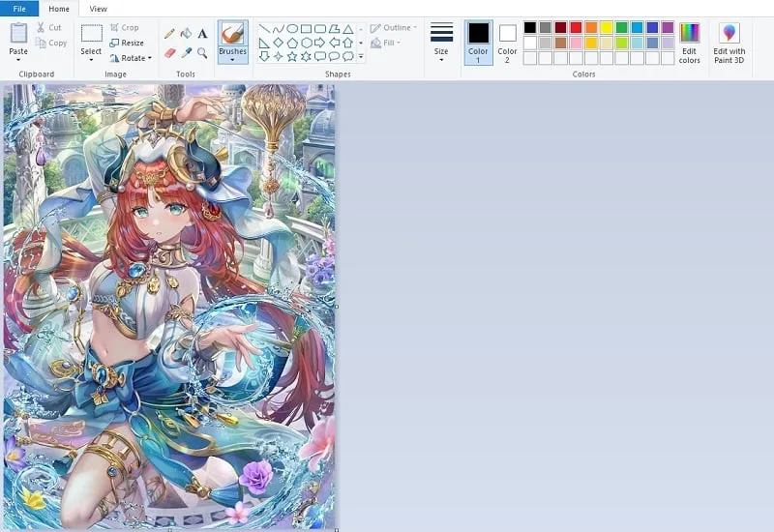774x532 pixels.
Task: Choose the Eraser tool
Action: (x=170, y=52)
